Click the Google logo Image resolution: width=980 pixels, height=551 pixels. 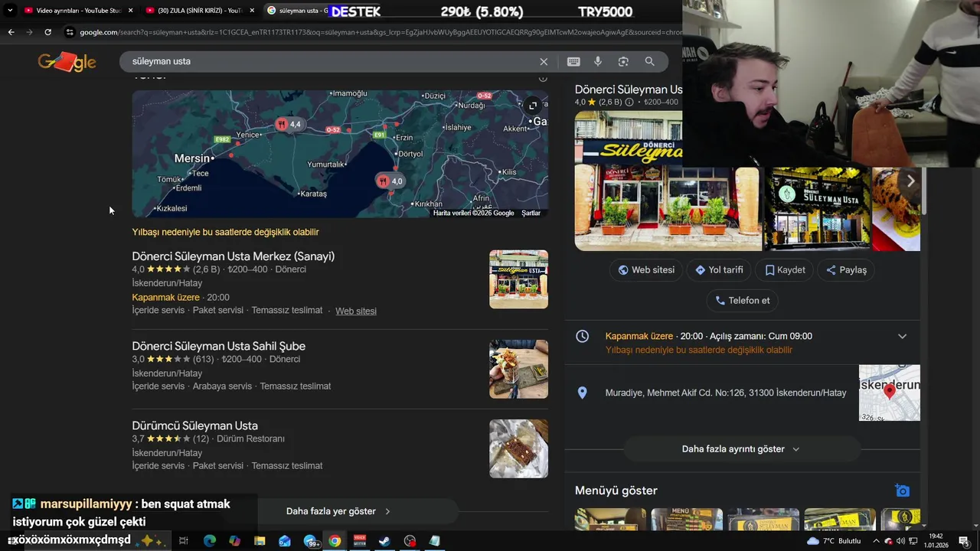67,62
